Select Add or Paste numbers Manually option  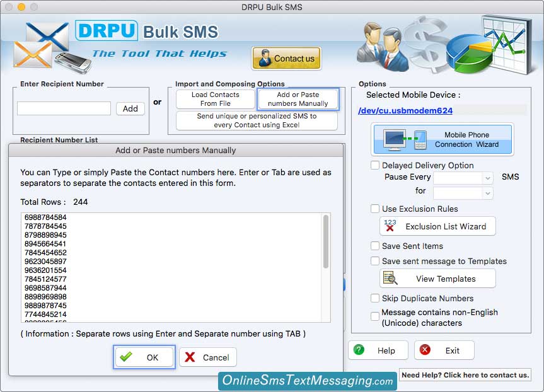[298, 99]
